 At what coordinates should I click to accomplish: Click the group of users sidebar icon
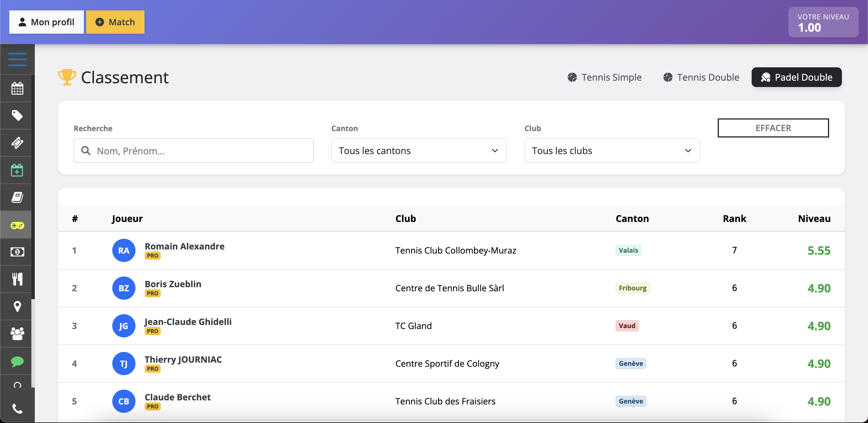(17, 334)
